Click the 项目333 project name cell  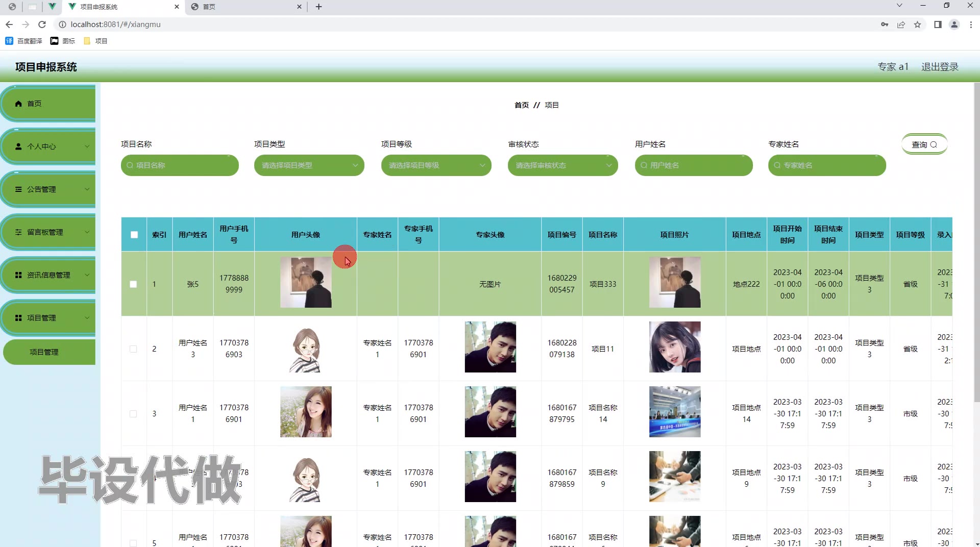[603, 284]
